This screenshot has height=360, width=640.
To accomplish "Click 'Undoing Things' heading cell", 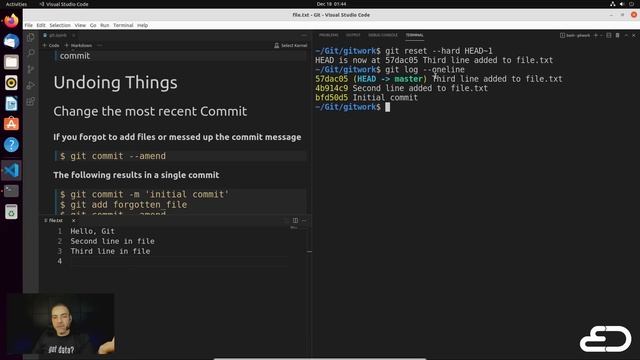I will pos(116,82).
